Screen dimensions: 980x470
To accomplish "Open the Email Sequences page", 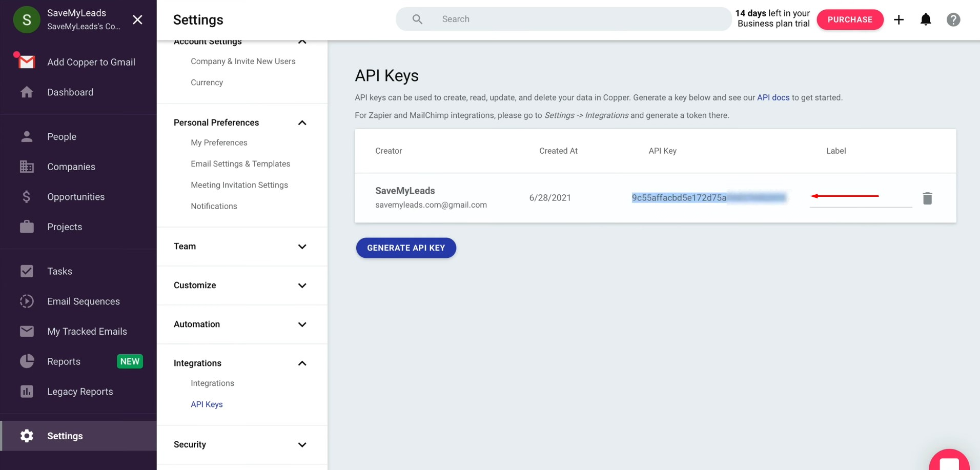I will click(x=84, y=301).
